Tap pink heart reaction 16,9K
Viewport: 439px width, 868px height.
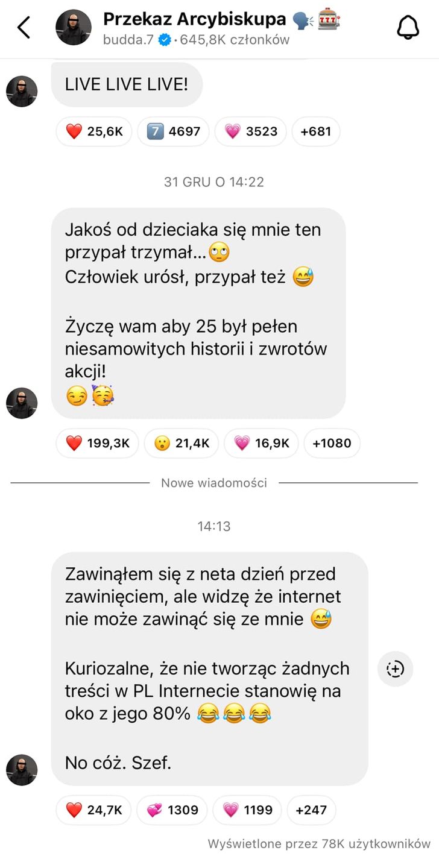coord(261,444)
